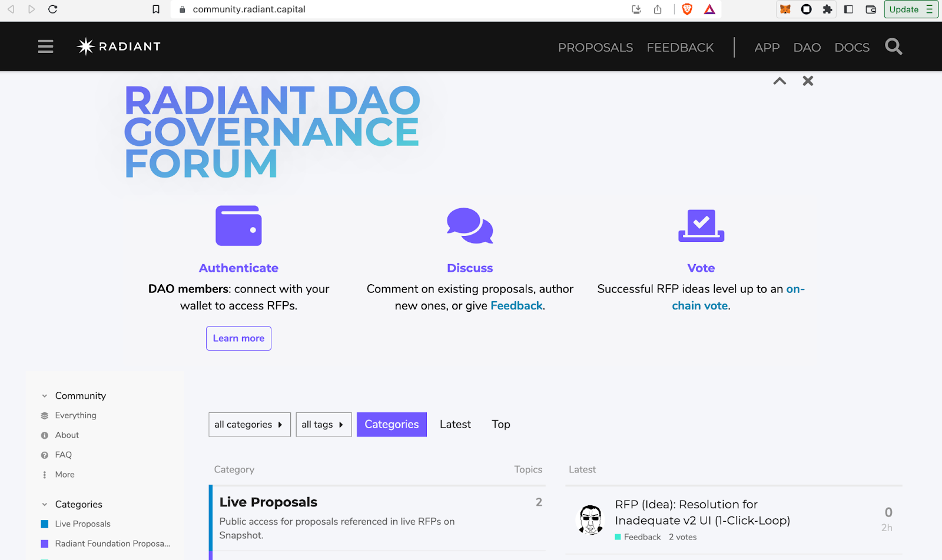Collapse the welcome banner with up chevron
This screenshot has height=560, width=942.
pos(780,81)
